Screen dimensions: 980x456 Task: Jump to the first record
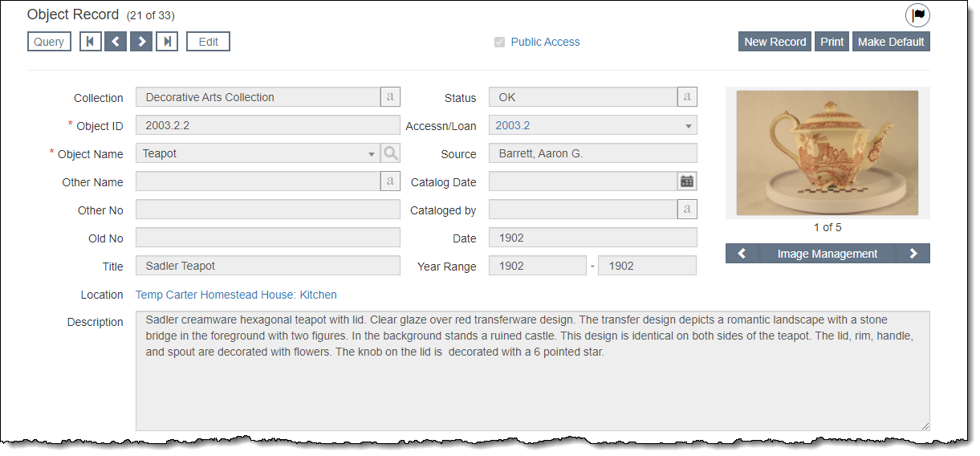click(x=90, y=42)
